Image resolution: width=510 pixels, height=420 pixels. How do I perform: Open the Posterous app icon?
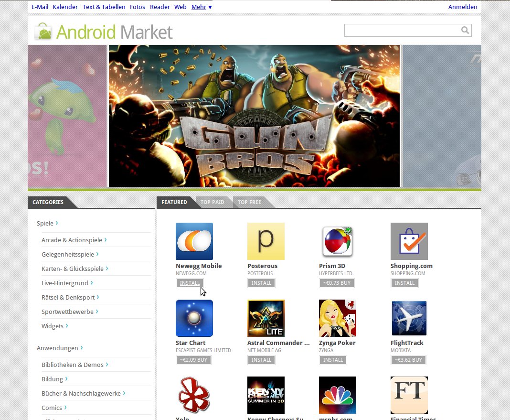coord(266,241)
